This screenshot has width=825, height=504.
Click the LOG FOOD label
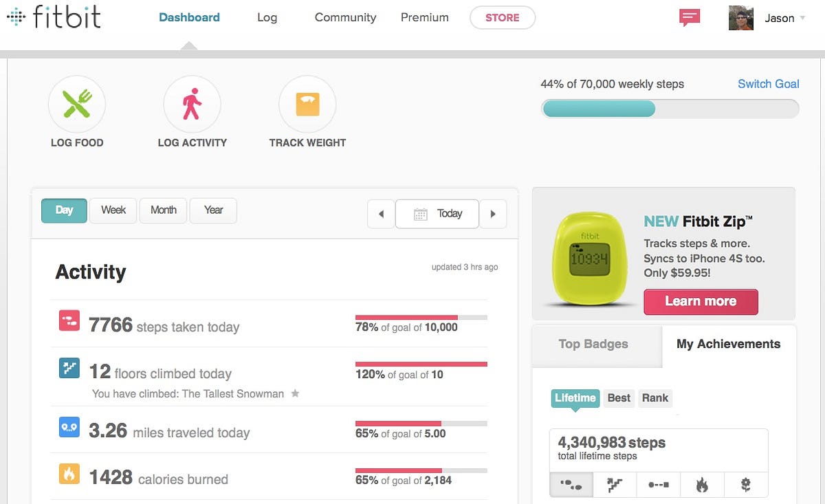pyautogui.click(x=77, y=143)
